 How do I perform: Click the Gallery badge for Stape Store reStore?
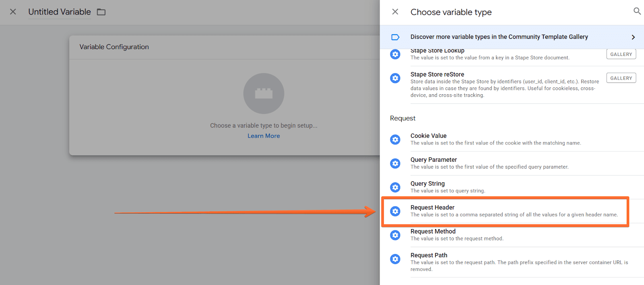point(621,78)
